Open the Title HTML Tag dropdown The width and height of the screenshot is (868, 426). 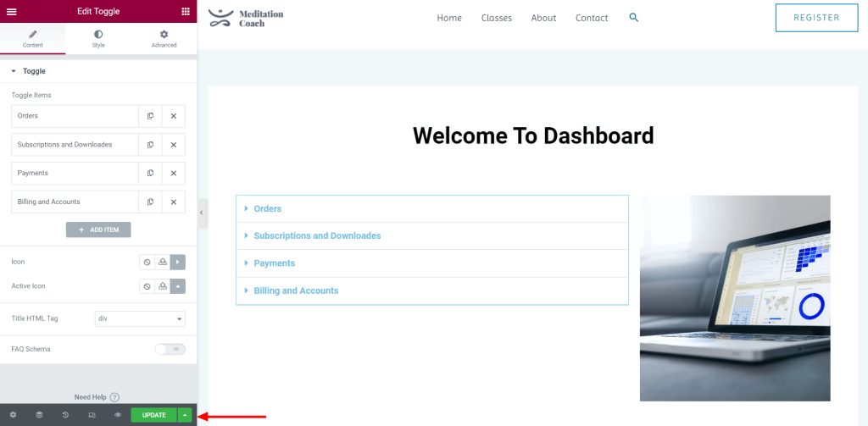[x=140, y=319]
